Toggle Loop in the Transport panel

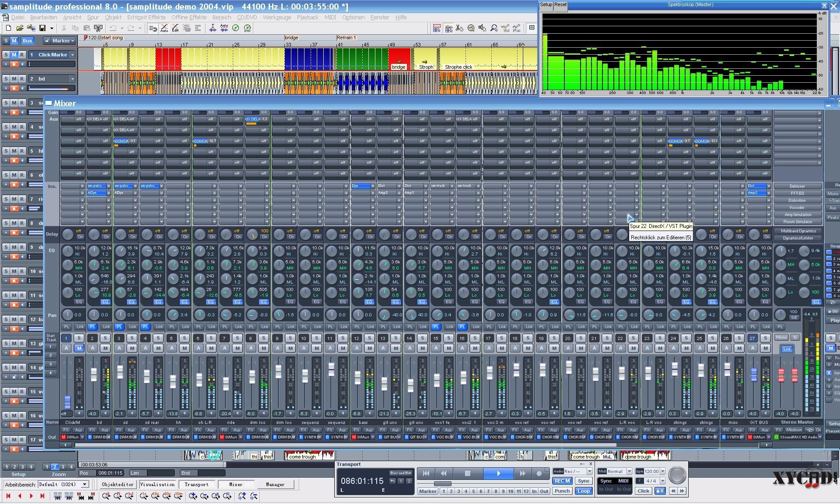(x=584, y=491)
